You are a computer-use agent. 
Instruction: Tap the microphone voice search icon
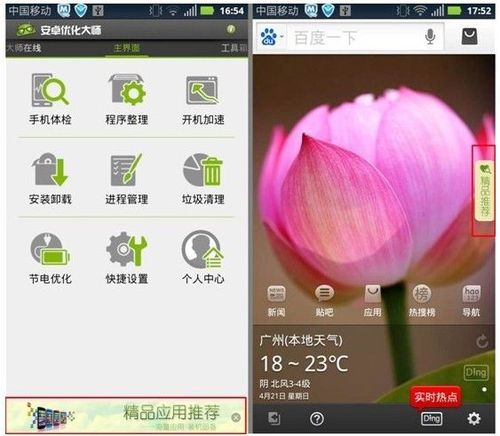coord(431,37)
